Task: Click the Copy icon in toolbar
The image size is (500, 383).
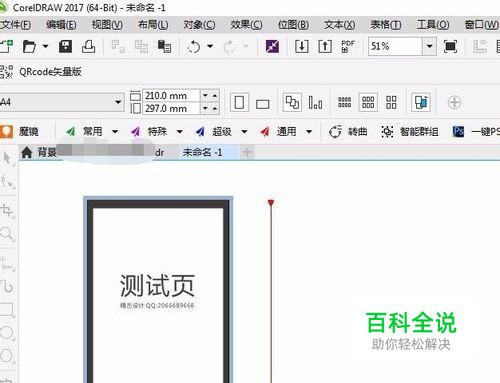Action: tap(141, 46)
